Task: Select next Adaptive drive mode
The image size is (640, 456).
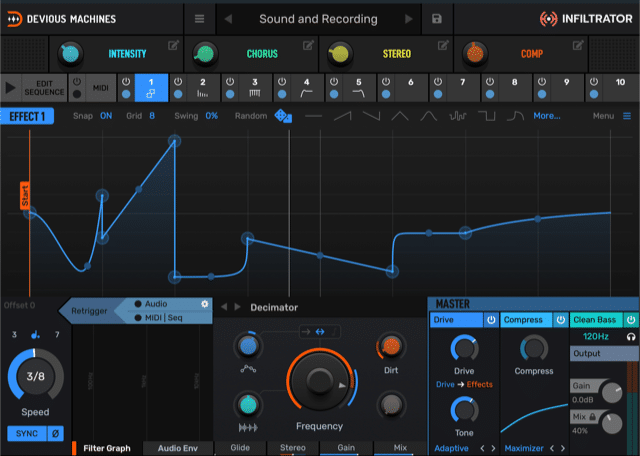Action: click(493, 448)
